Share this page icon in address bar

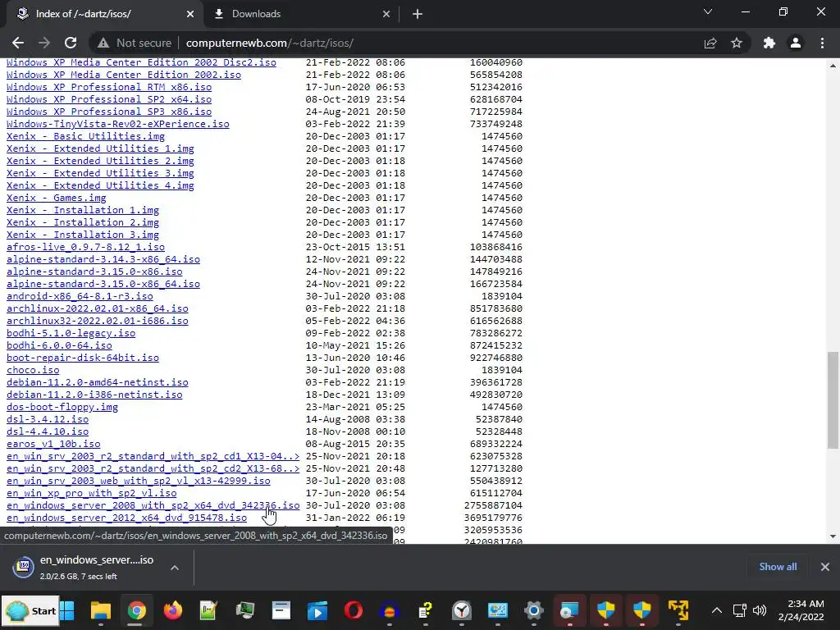(x=710, y=43)
